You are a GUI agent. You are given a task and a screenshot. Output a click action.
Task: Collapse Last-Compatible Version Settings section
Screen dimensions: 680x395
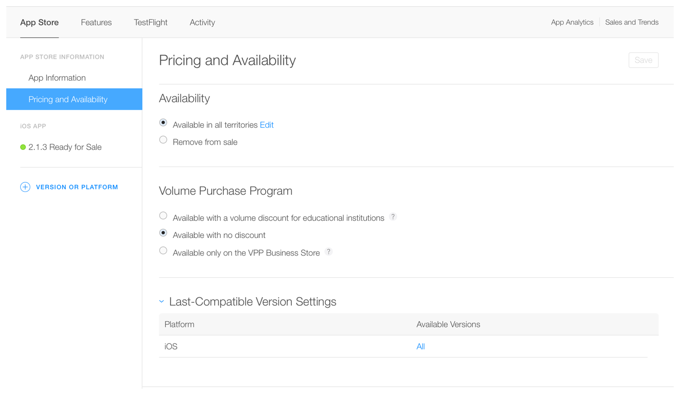click(161, 301)
